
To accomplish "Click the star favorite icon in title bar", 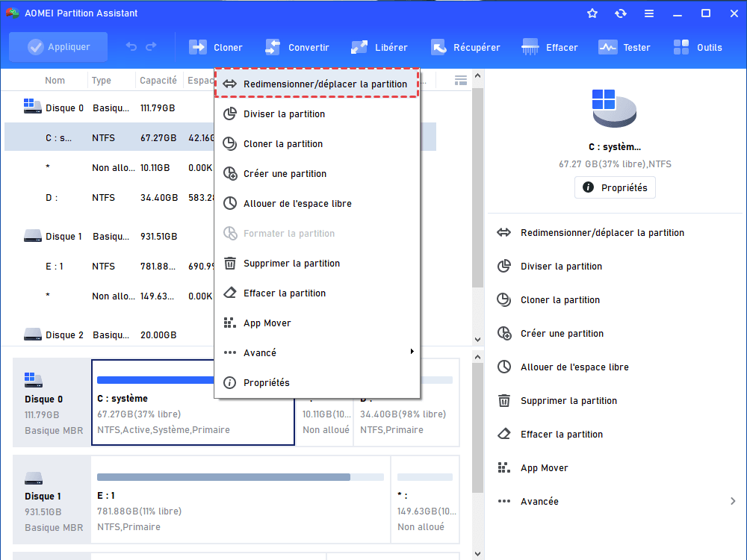I will [592, 13].
